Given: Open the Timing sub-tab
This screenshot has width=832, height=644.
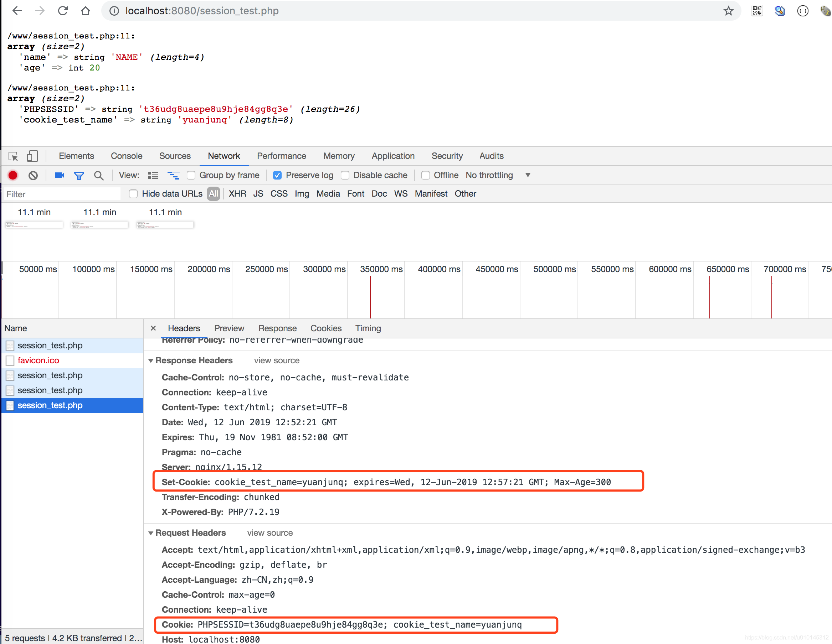Looking at the screenshot, I should [x=368, y=328].
